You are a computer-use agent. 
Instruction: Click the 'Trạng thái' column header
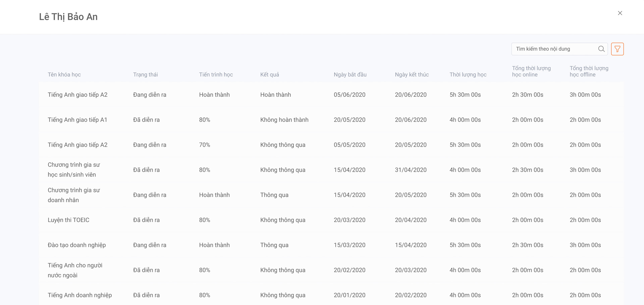[x=145, y=75]
